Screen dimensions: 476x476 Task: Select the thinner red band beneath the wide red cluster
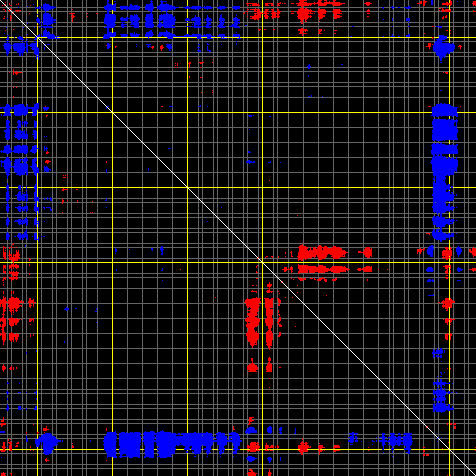(x=322, y=269)
